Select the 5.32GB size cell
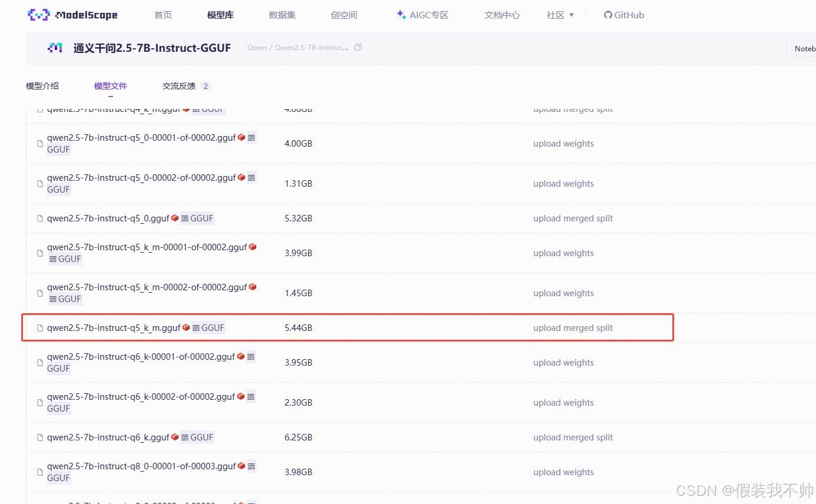This screenshot has width=816, height=504. (x=298, y=218)
